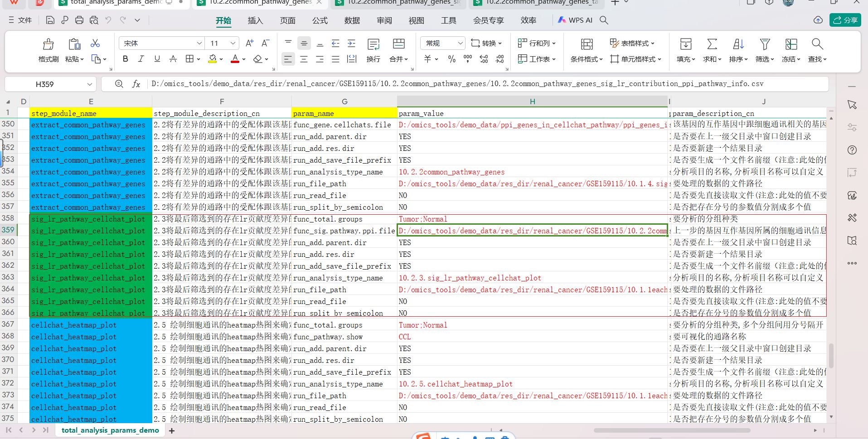Click the print icon in quick toolbar
This screenshot has height=439, width=868.
click(x=79, y=20)
